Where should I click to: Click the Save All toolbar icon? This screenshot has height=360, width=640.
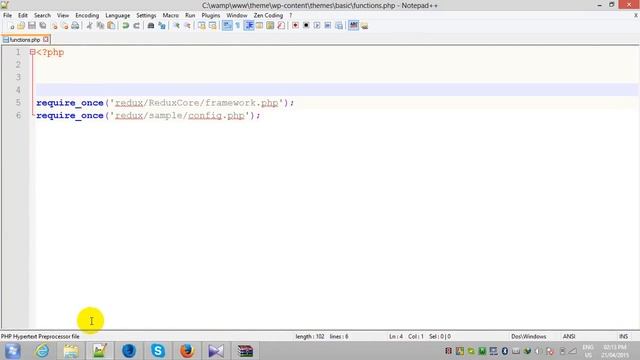pyautogui.click(x=42, y=26)
